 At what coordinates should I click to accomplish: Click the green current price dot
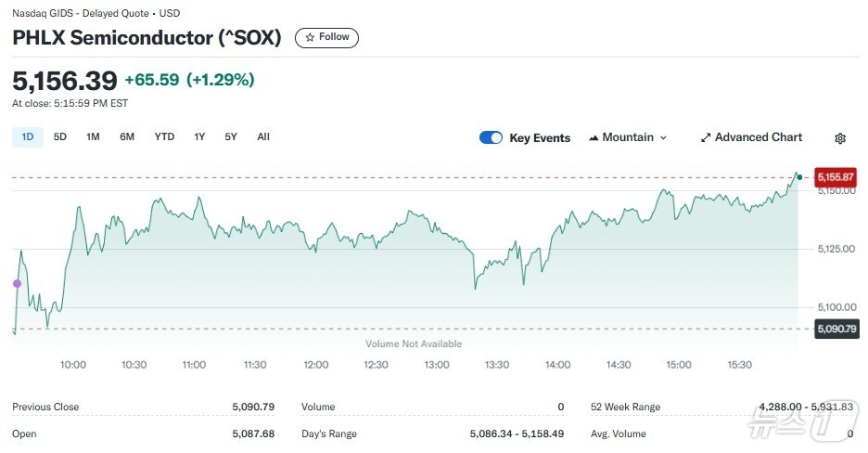[x=799, y=175]
